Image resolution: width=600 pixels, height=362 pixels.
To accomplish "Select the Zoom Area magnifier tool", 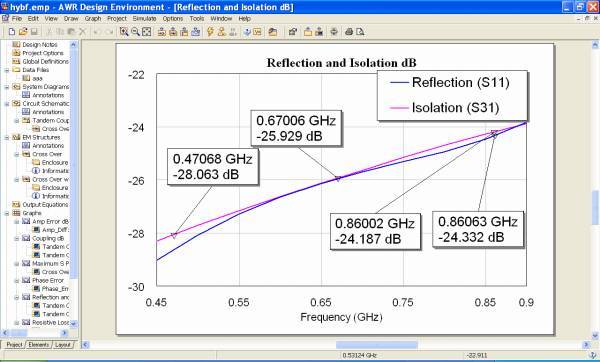I will [x=124, y=32].
